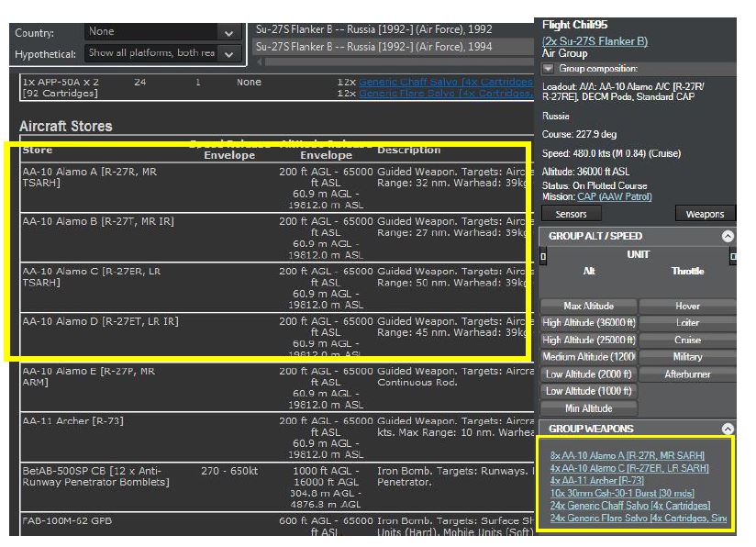
Task: Set Max Altitude for the group
Action: 589,307
